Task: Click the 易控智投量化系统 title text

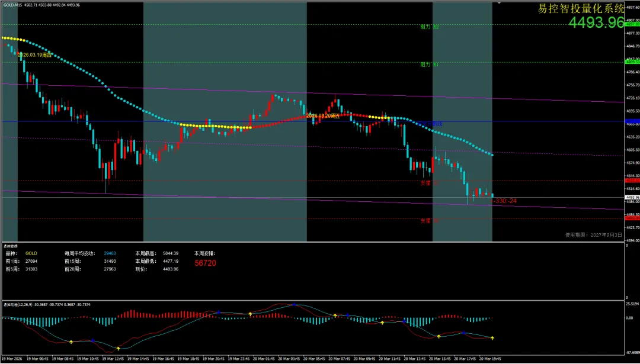Action: point(581,8)
